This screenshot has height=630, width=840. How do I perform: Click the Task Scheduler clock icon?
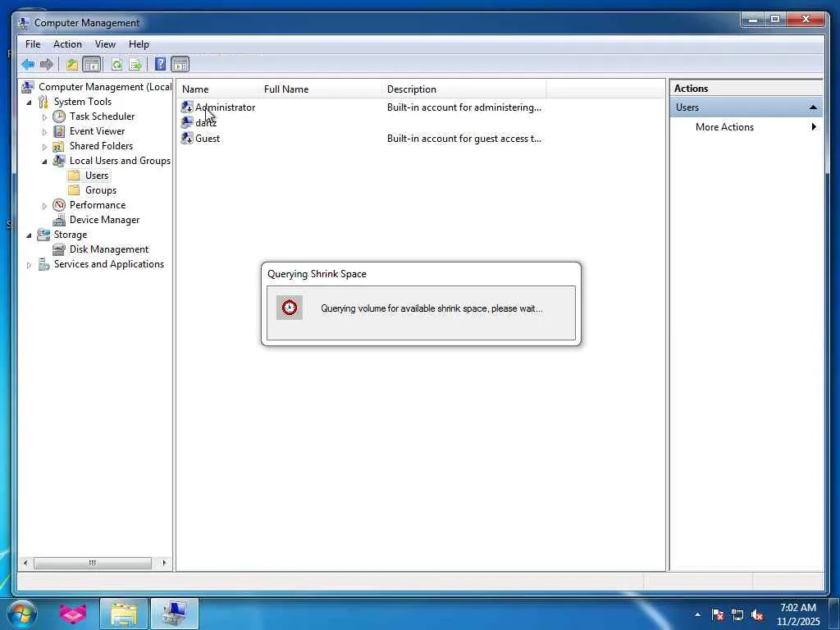[59, 116]
